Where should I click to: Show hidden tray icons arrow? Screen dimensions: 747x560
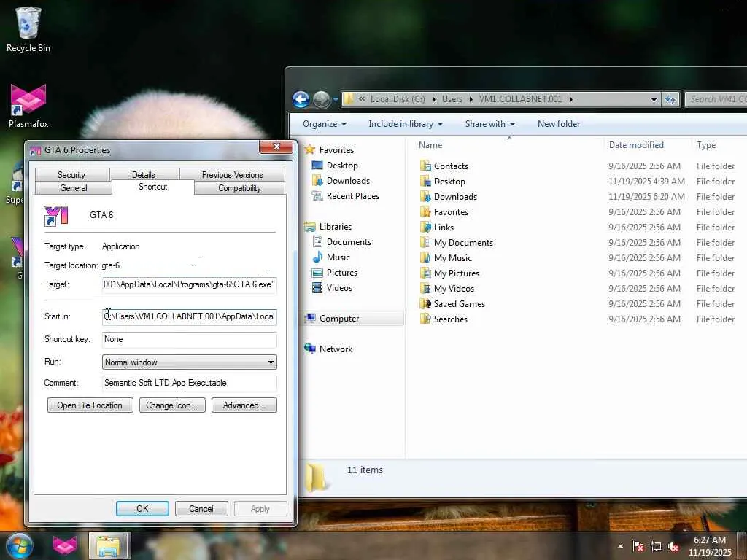tap(620, 546)
